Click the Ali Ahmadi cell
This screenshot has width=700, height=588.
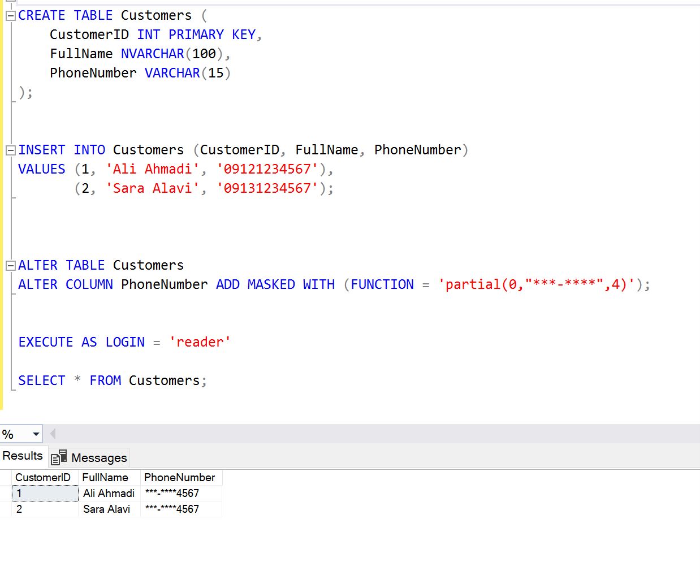coord(109,494)
